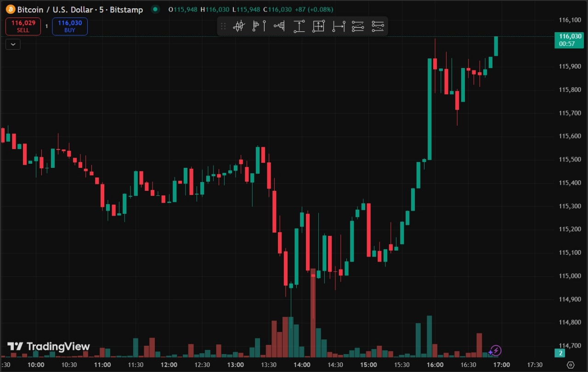The height and width of the screenshot is (372, 588).
Task: Click the 116,029 SELL button
Action: [x=23, y=26]
